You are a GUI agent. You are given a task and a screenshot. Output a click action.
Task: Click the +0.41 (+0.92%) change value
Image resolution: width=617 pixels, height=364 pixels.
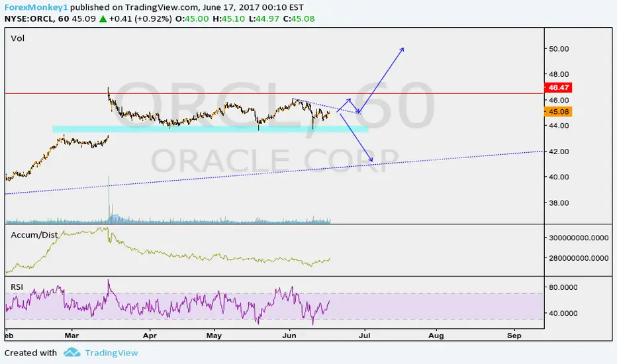(x=140, y=19)
